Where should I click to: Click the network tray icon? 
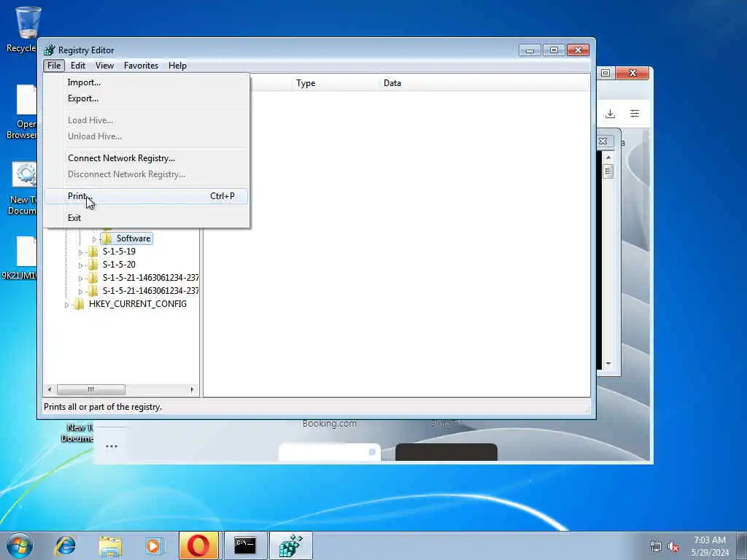click(656, 546)
